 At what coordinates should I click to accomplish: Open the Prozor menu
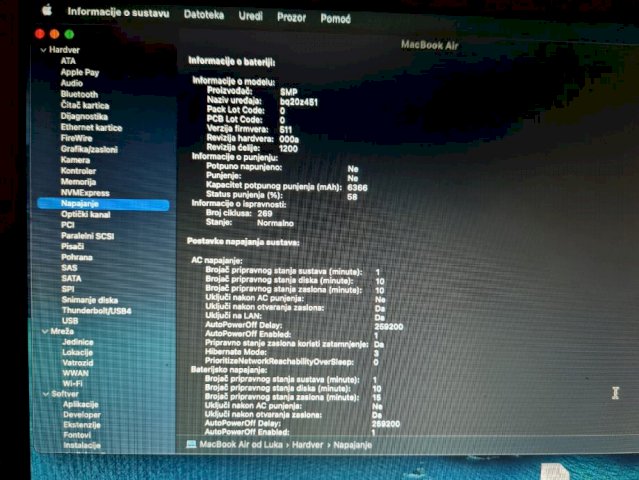(291, 17)
